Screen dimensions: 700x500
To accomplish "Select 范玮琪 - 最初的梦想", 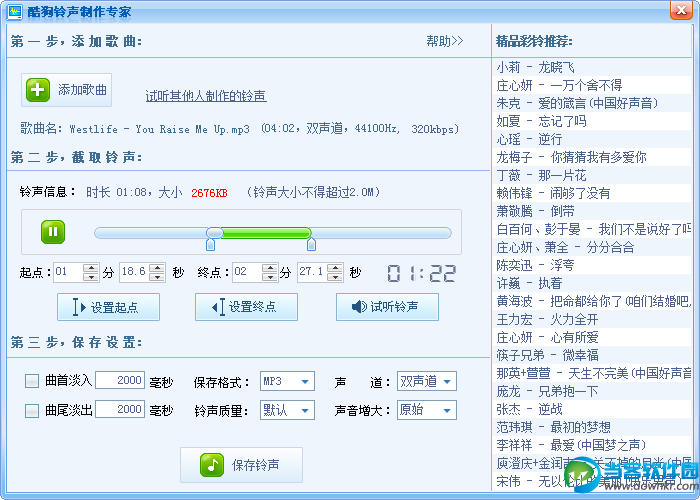I will (592, 427).
